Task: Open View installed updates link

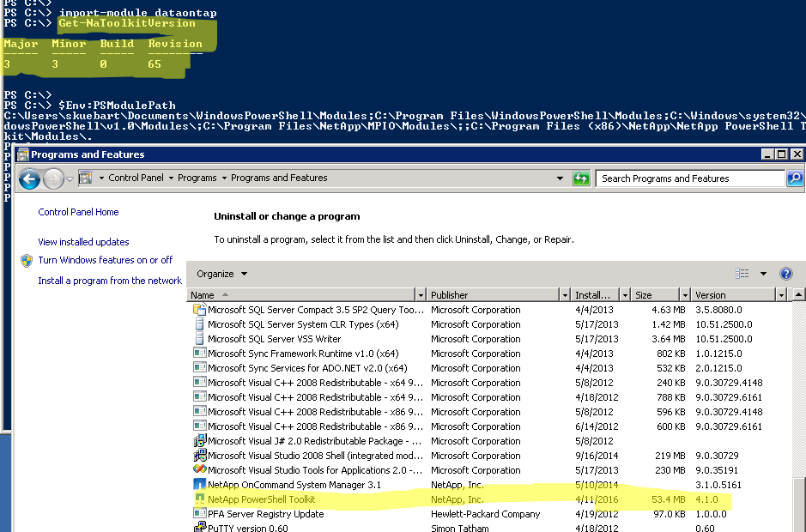Action: click(83, 242)
